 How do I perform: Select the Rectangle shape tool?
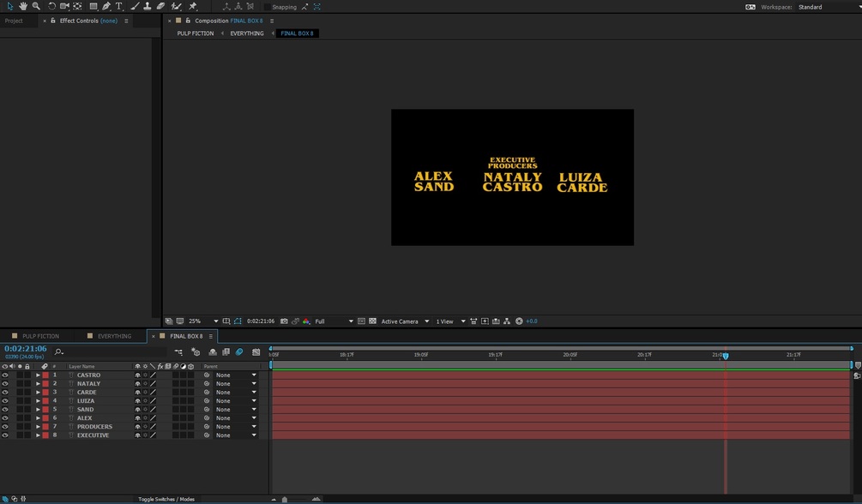93,7
